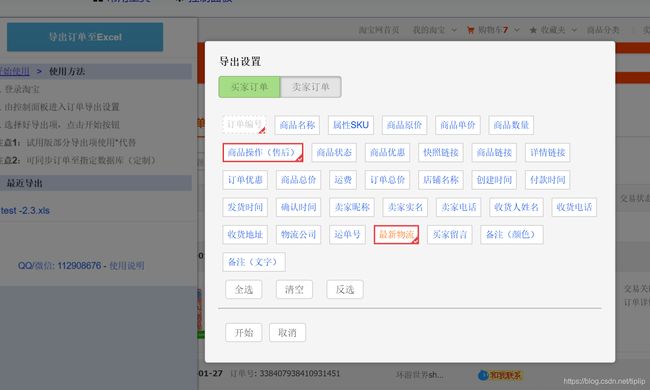Viewport: 650px width, 390px height.
Task: Toggle the 订单编号 export field
Action: click(x=244, y=125)
